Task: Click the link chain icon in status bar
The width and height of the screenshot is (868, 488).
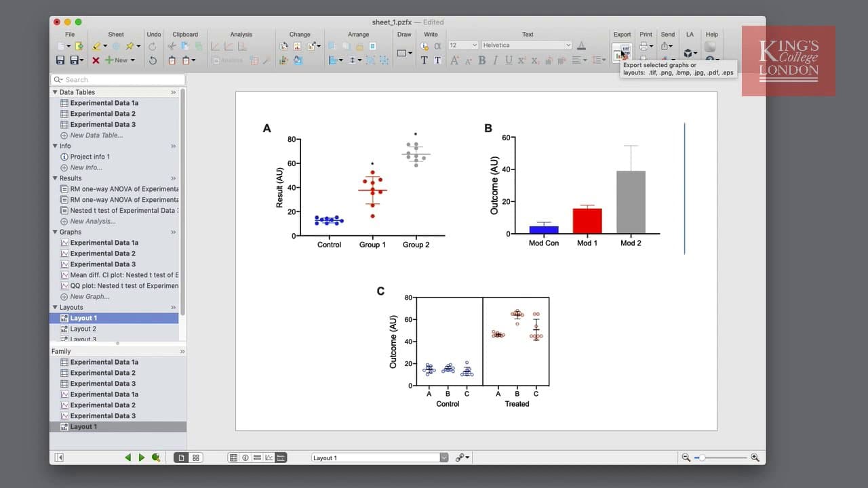Action: point(460,457)
